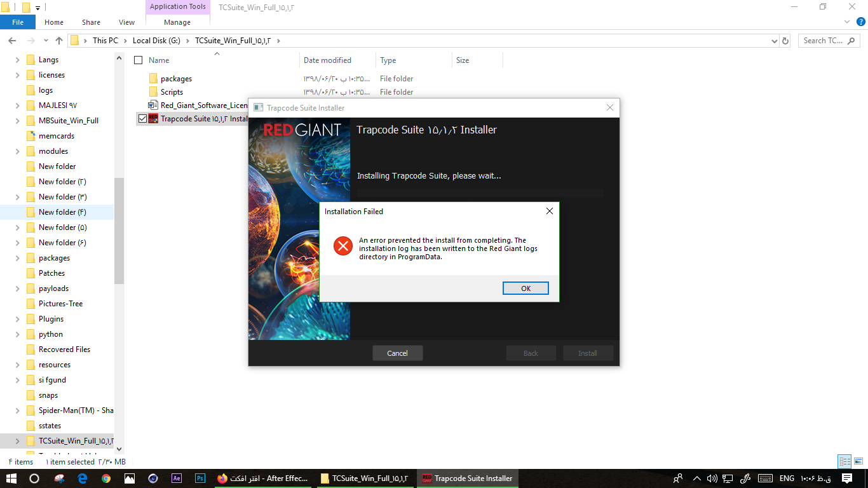Image resolution: width=868 pixels, height=488 pixels.
Task: Select the Trapcode Suite installer file icon
Action: (x=153, y=119)
